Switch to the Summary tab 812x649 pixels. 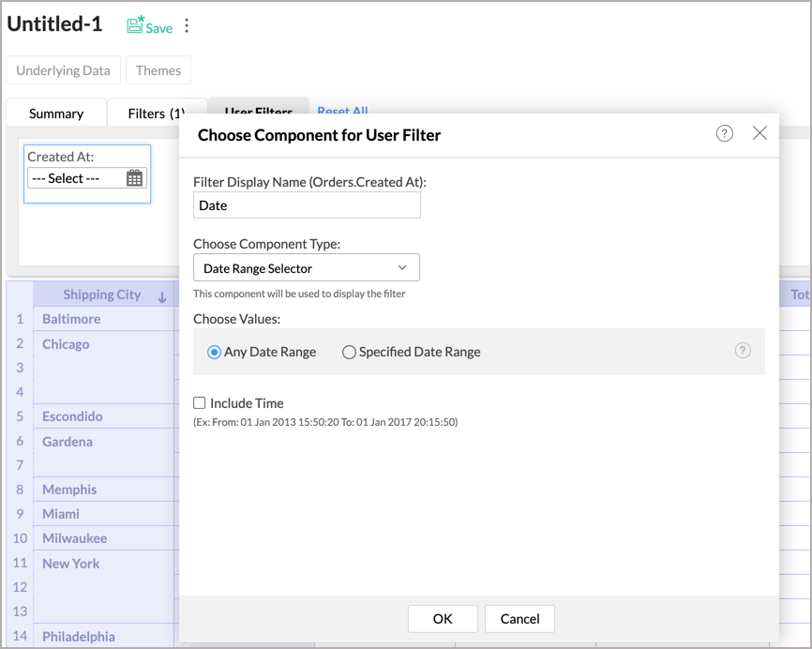tap(56, 113)
